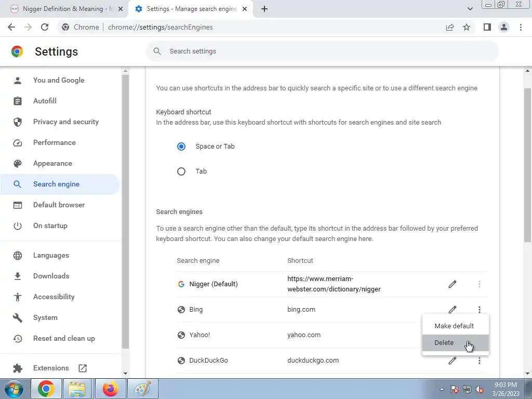532x399 pixels.
Task: Click the share this page icon
Action: pyautogui.click(x=450, y=27)
